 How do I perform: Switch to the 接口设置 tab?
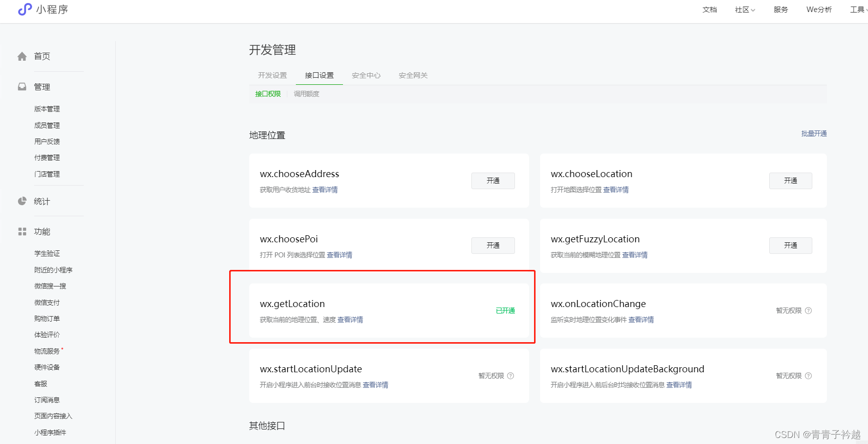319,75
